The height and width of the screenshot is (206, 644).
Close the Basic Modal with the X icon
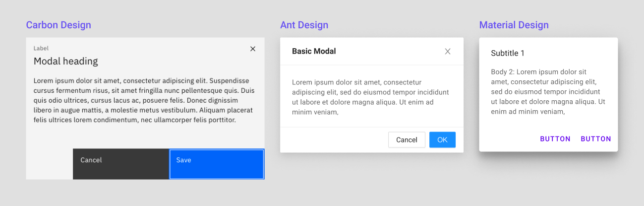448,51
